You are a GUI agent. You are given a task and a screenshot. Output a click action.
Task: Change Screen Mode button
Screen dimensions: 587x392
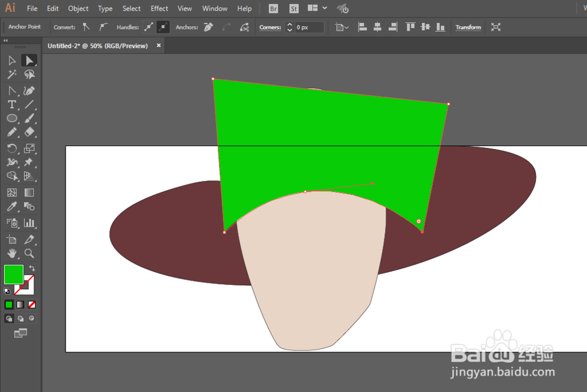pyautogui.click(x=20, y=333)
